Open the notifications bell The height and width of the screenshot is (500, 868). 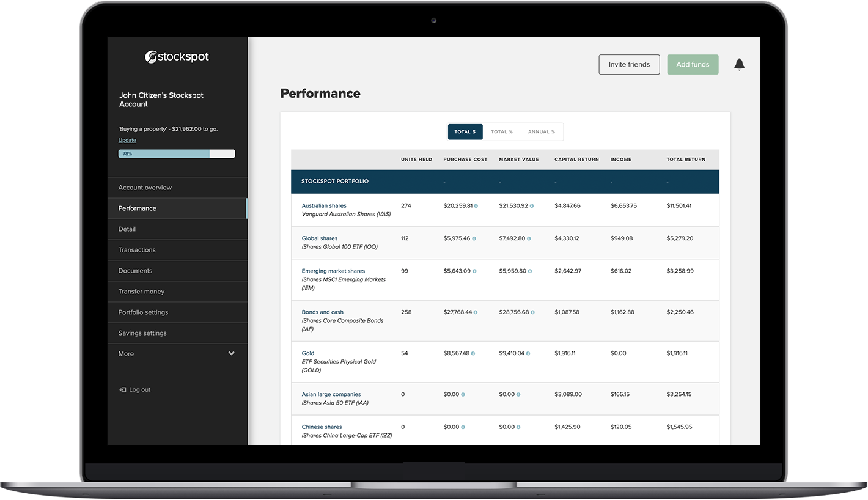point(739,64)
